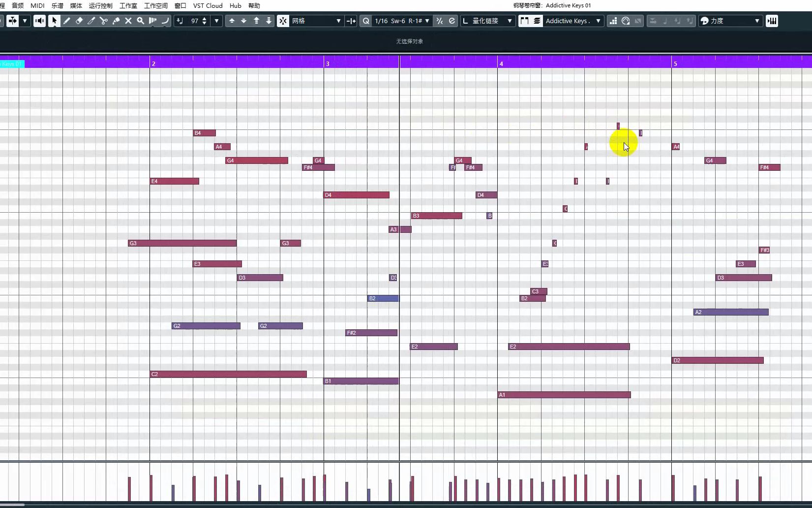Image resolution: width=812 pixels, height=508 pixels.
Task: Select the Line curve tool
Action: (x=165, y=21)
